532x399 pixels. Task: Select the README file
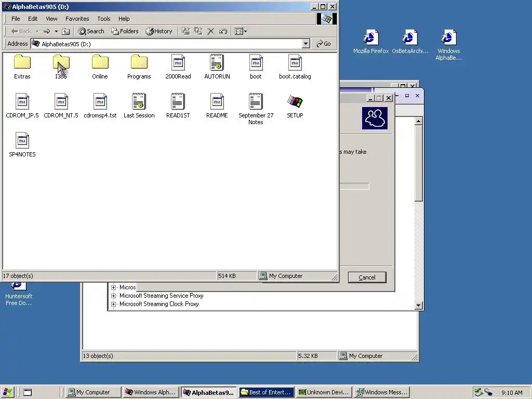click(217, 105)
